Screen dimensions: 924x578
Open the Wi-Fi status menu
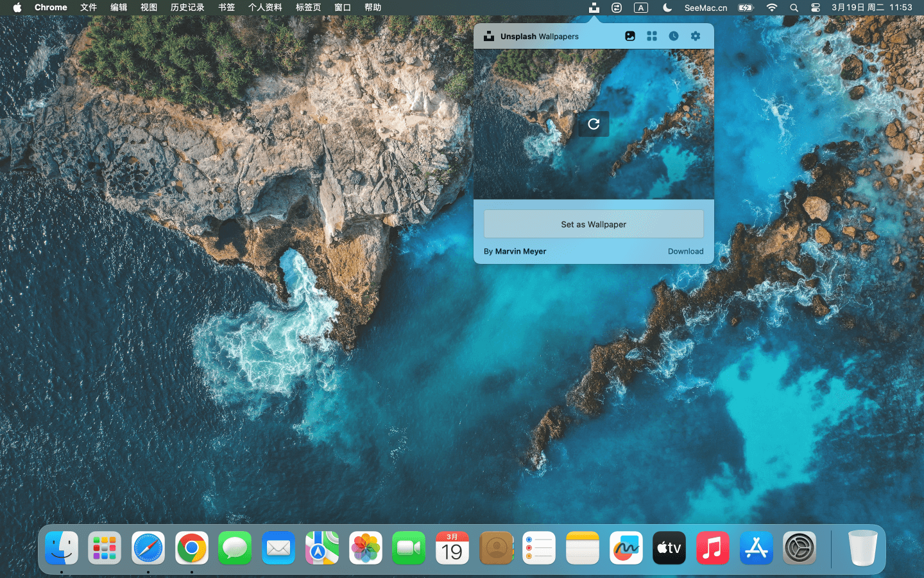click(772, 8)
